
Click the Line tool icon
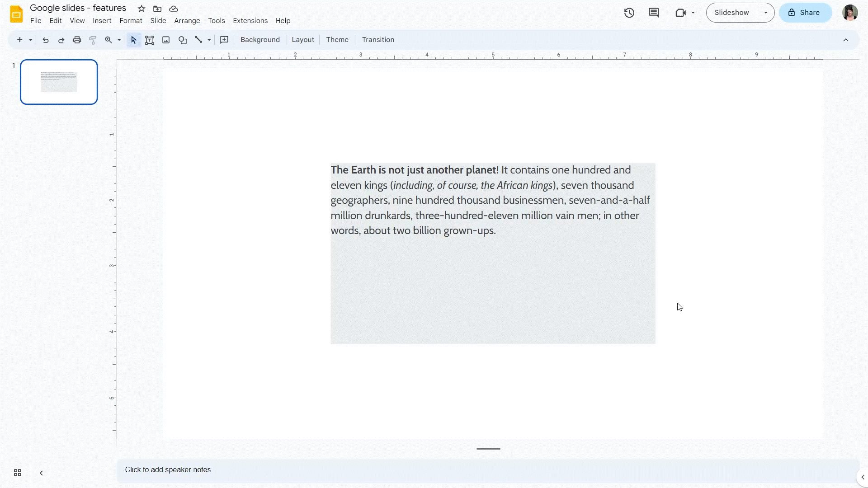point(199,39)
